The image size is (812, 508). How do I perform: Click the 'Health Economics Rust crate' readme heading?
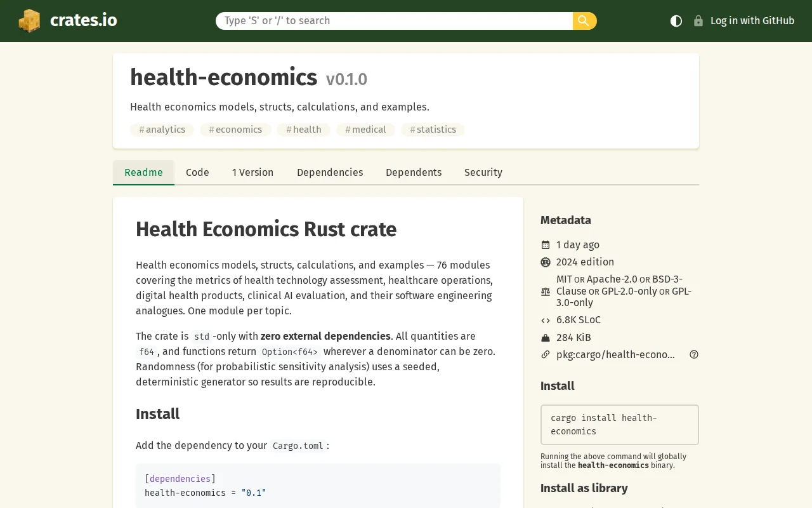(x=266, y=230)
